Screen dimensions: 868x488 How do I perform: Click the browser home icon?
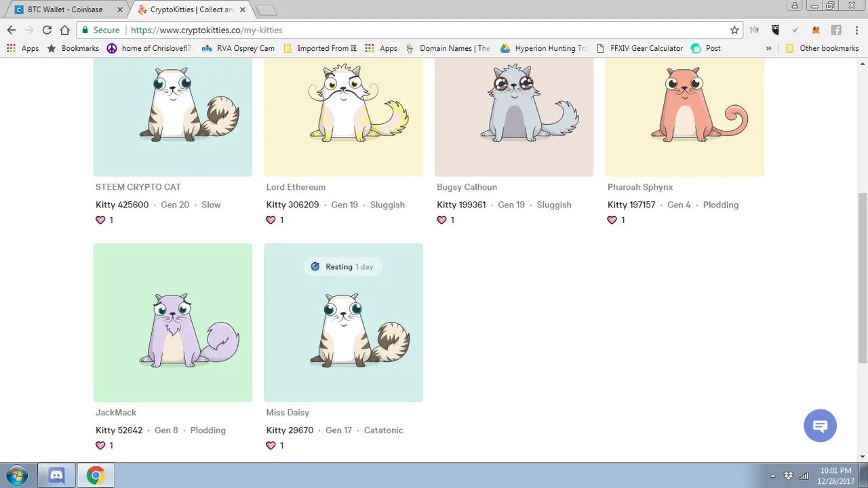[64, 30]
